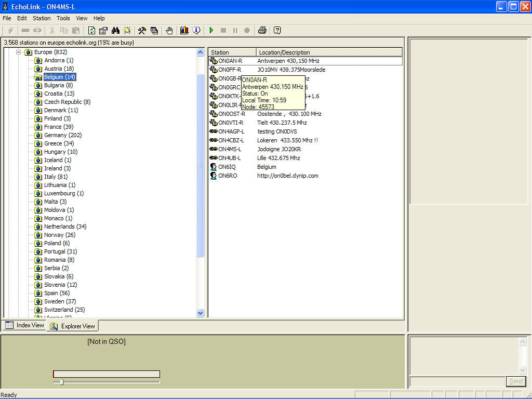Click the audio level slider thumb
This screenshot has width=532, height=399.
62,382
